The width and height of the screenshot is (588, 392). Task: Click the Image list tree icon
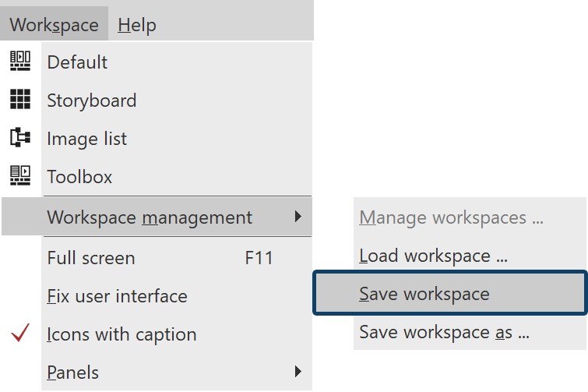20,138
